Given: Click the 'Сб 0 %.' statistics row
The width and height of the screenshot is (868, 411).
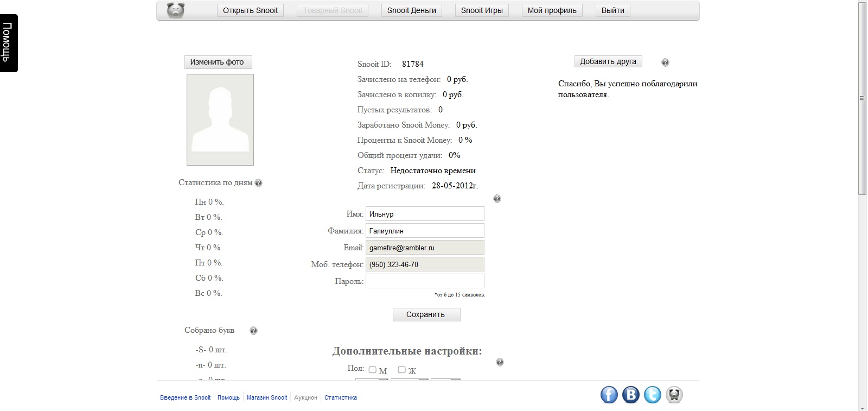Looking at the screenshot, I should point(209,278).
